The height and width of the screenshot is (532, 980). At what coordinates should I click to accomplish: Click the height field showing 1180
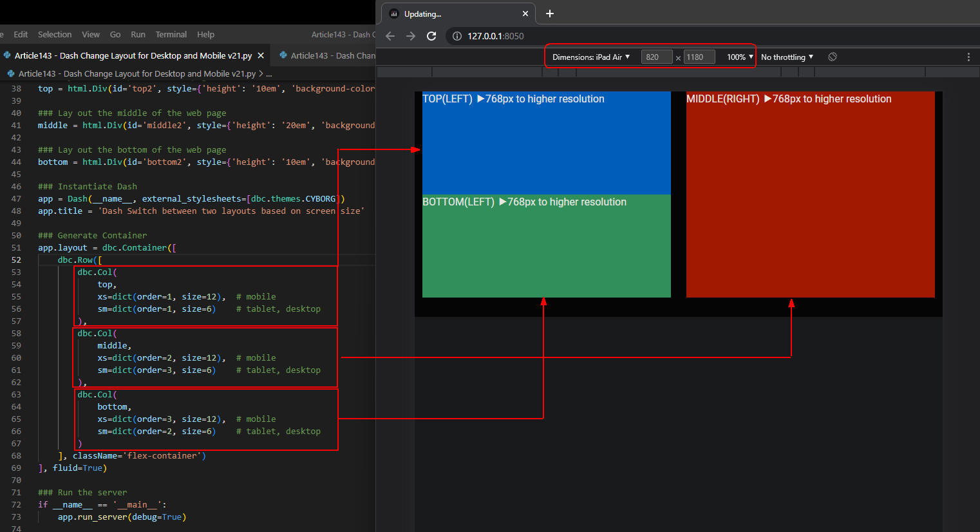coord(699,57)
